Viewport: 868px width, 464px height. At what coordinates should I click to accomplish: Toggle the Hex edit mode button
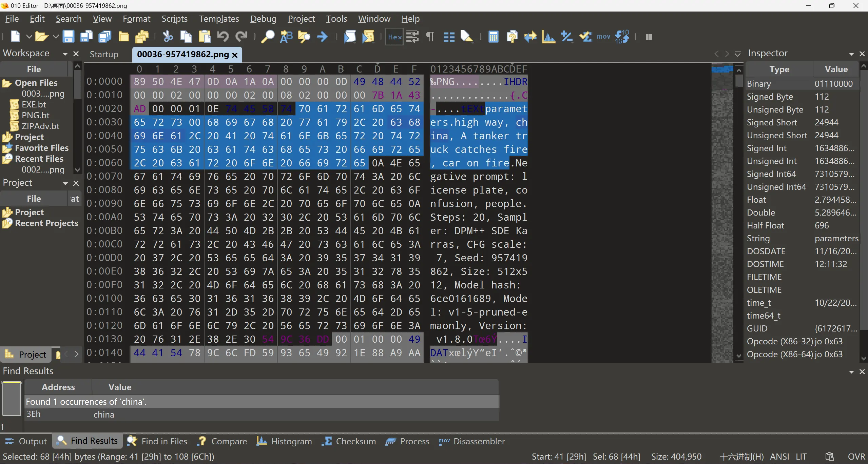pos(394,37)
